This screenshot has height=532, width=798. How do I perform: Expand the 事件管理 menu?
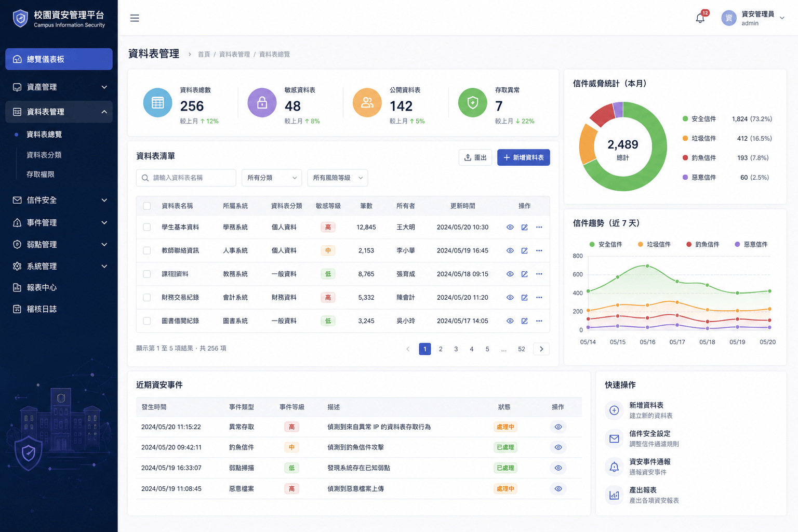[59, 222]
